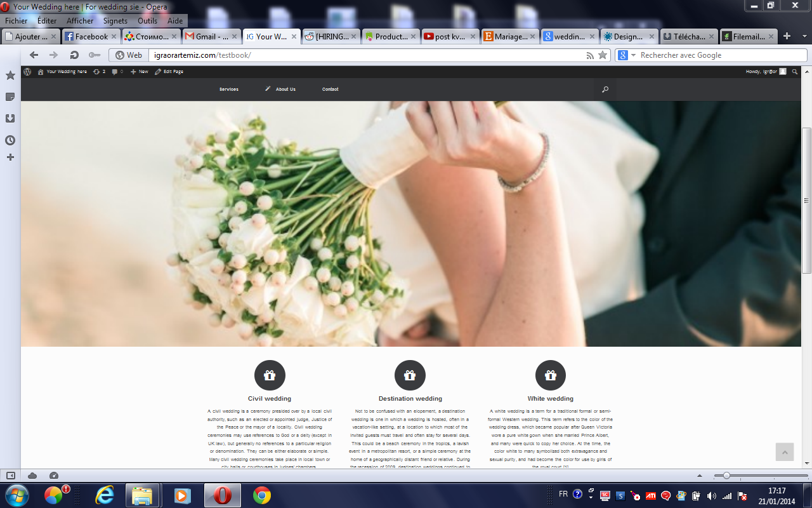Open the Opera Turbo gauge icon

(53, 476)
